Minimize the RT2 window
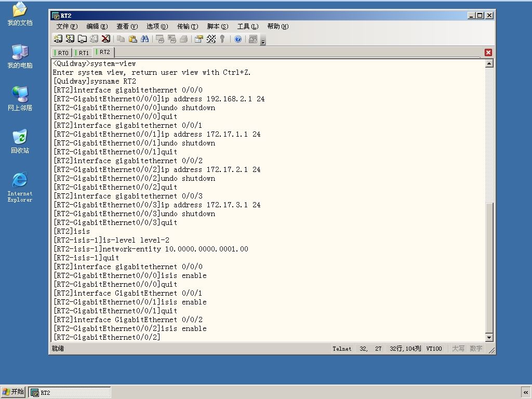 point(471,16)
